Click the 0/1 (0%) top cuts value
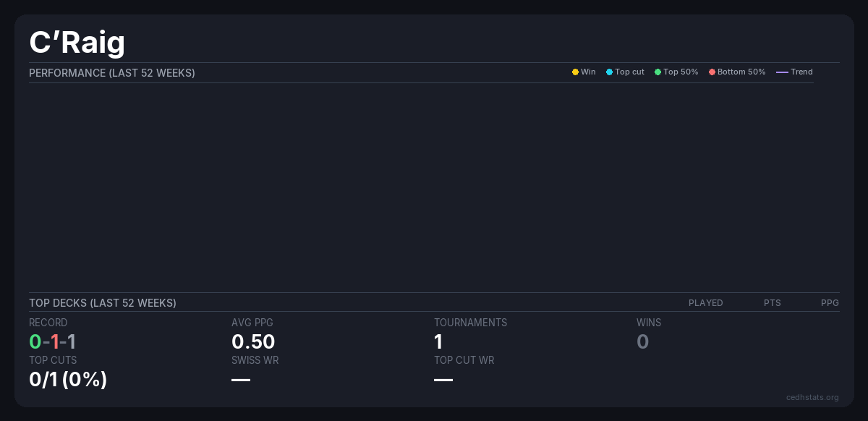Image resolution: width=868 pixels, height=421 pixels. (68, 379)
